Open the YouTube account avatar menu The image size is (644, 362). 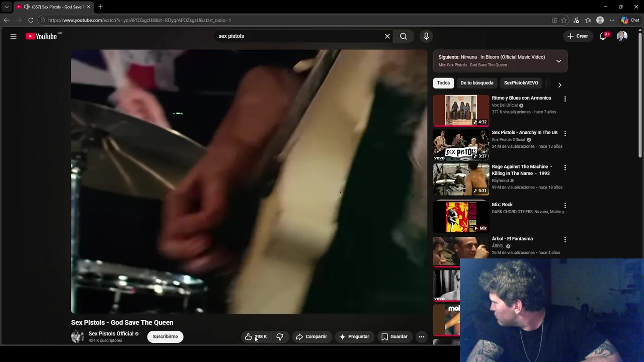click(622, 36)
